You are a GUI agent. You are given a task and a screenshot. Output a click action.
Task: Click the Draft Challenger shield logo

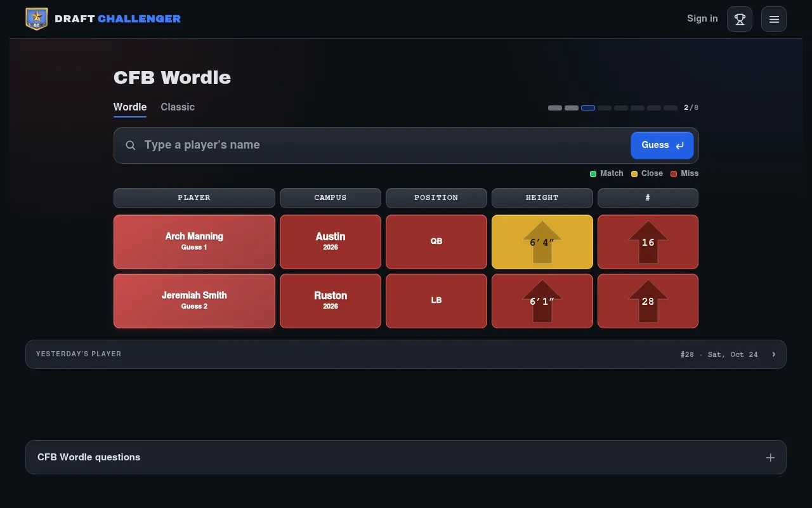point(37,19)
